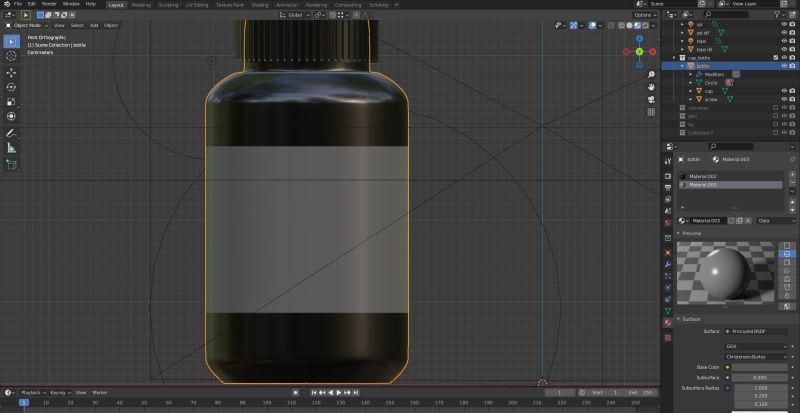The height and width of the screenshot is (413, 800).
Task: Select the Transform tool
Action: pyautogui.click(x=11, y=116)
